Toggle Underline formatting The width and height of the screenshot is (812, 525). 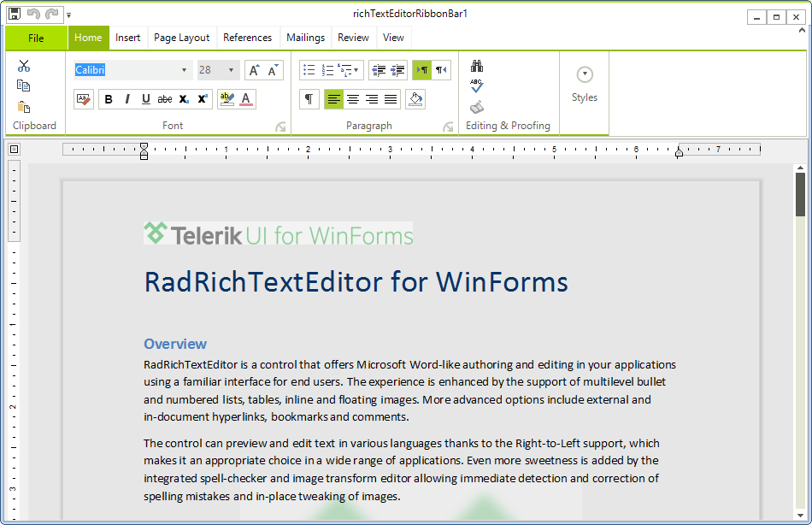point(146,99)
